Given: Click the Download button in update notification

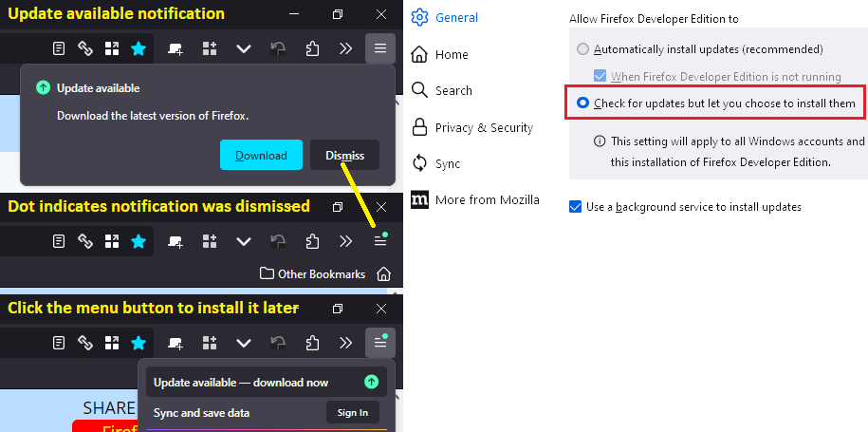Looking at the screenshot, I should (x=261, y=155).
